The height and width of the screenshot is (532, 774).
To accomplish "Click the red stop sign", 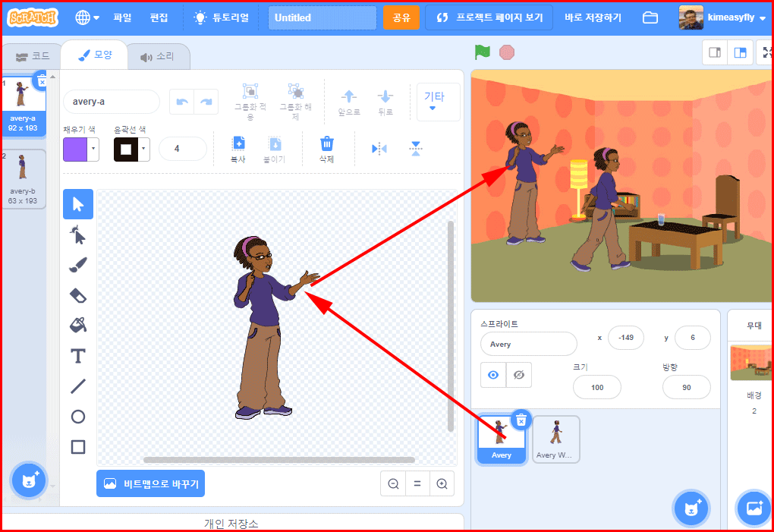I will tap(506, 52).
